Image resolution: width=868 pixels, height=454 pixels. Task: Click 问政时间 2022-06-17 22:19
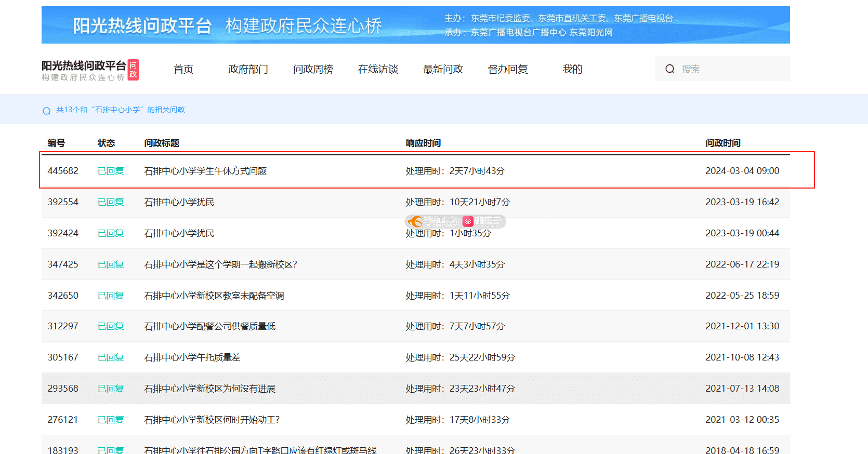pos(742,264)
